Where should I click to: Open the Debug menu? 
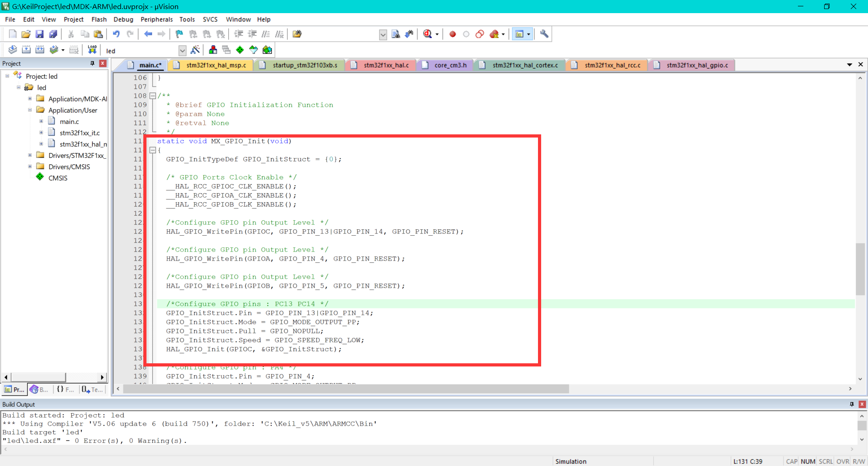click(123, 19)
